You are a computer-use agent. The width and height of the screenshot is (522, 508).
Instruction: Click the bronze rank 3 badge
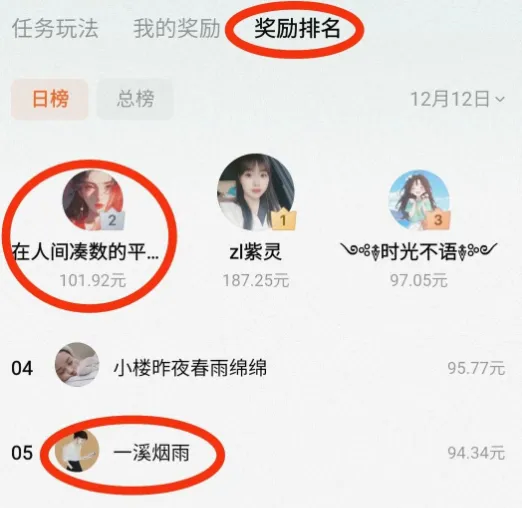(x=438, y=220)
